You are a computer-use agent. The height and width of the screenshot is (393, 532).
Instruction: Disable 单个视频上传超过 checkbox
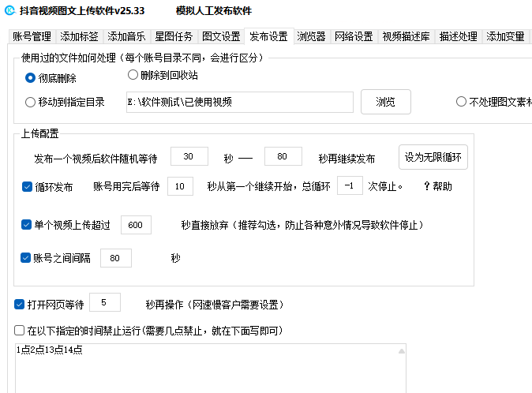(27, 225)
